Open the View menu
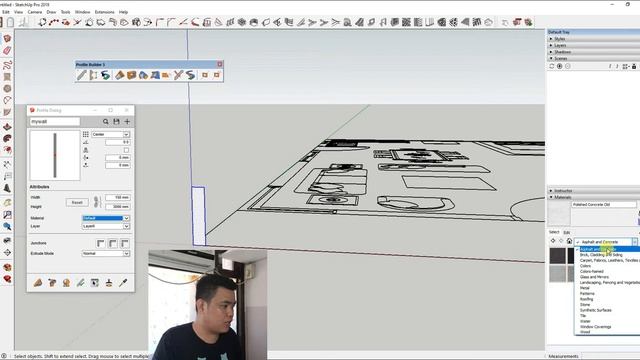640x360 pixels. pos(18,12)
